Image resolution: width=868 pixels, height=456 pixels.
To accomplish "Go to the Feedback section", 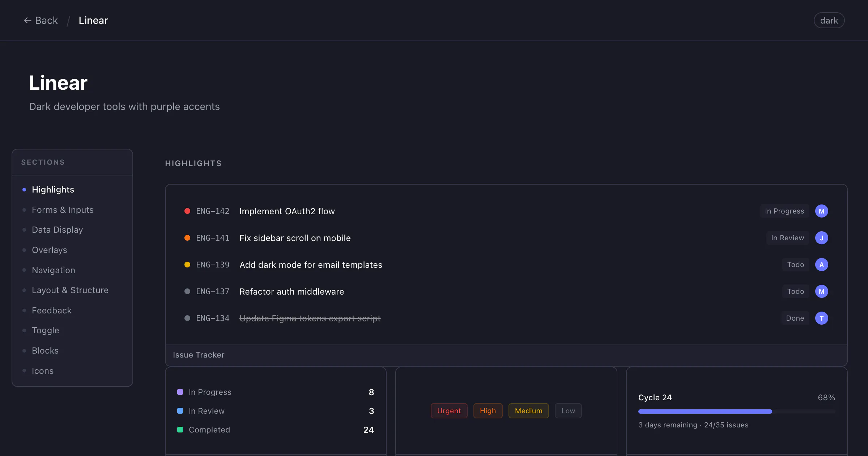I will tap(52, 311).
